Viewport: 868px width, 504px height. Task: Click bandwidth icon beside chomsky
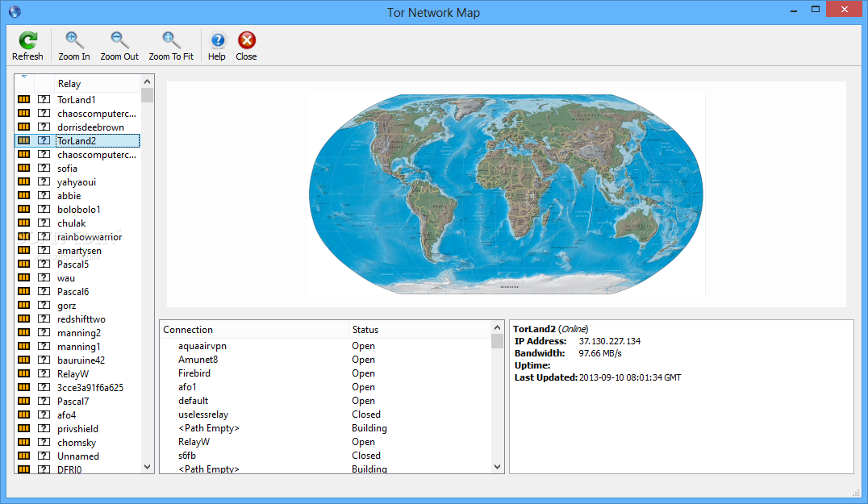pyautogui.click(x=24, y=442)
